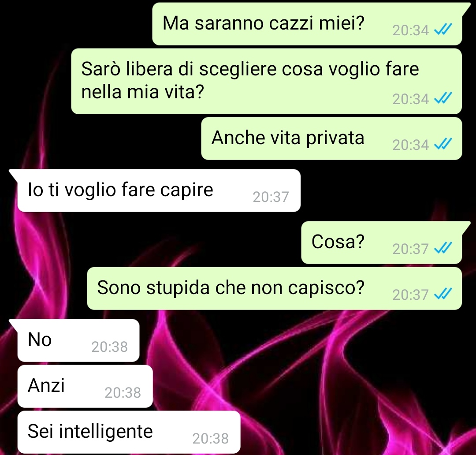476x455 pixels.
Task: Tap the 20:34 timestamp on 'Anche vita privata'
Action: point(410,145)
